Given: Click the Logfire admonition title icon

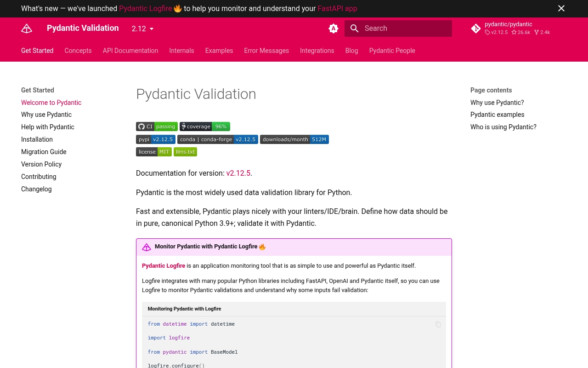Looking at the screenshot, I should pyautogui.click(x=147, y=247).
